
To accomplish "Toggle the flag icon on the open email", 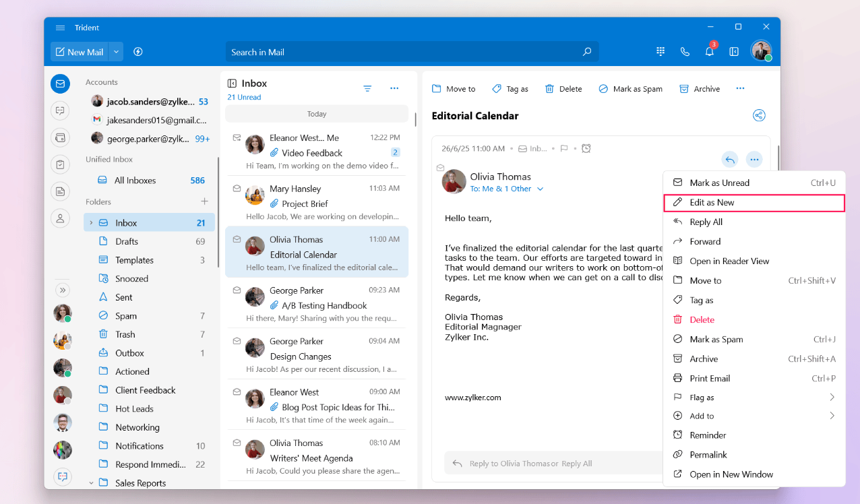I will point(565,148).
